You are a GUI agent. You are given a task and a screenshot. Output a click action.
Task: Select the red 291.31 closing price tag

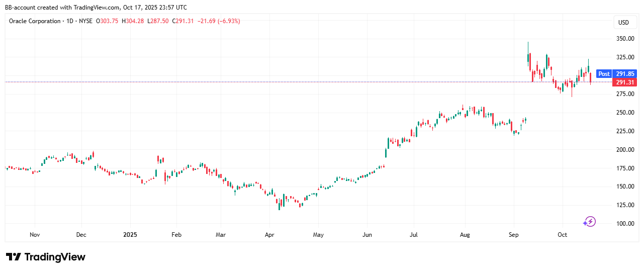[x=625, y=82]
